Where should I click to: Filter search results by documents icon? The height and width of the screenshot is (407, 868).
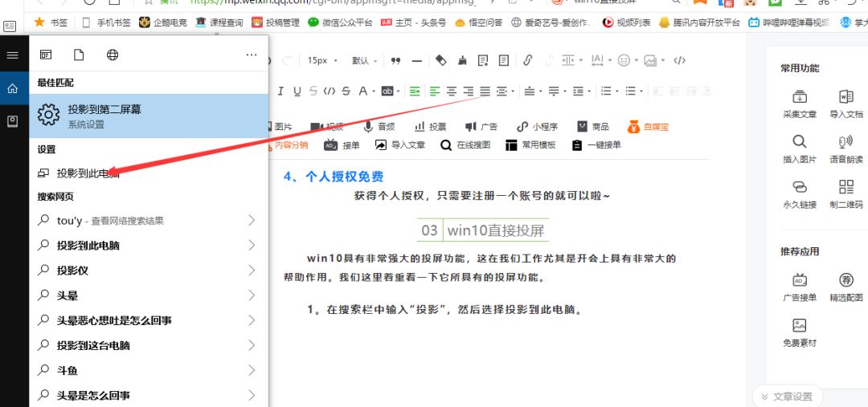79,55
